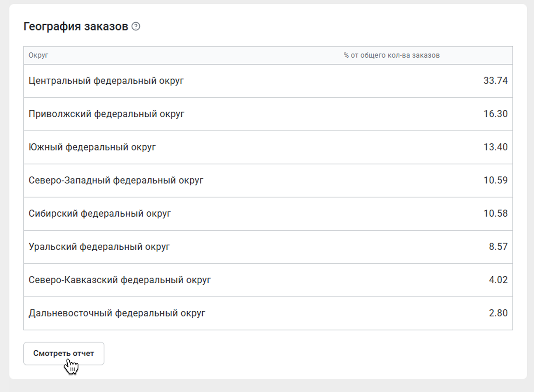Click the География заказов heading
534x392 pixels.
75,27
